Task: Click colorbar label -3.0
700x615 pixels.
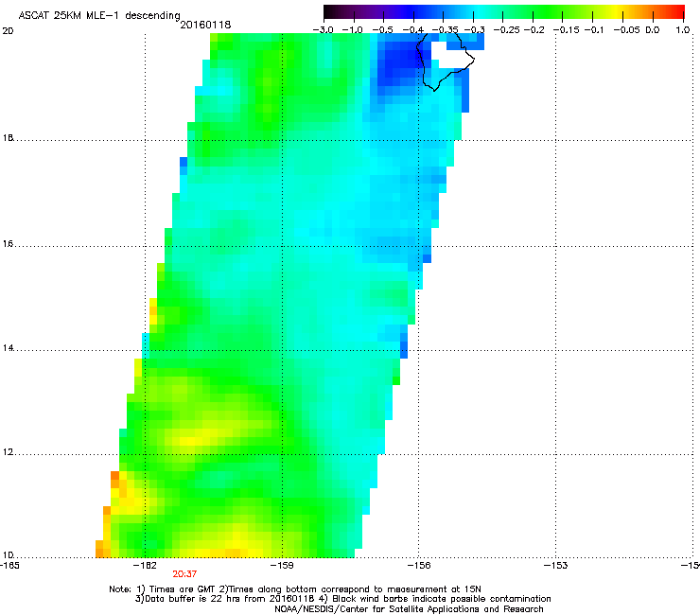Action: 323,30
